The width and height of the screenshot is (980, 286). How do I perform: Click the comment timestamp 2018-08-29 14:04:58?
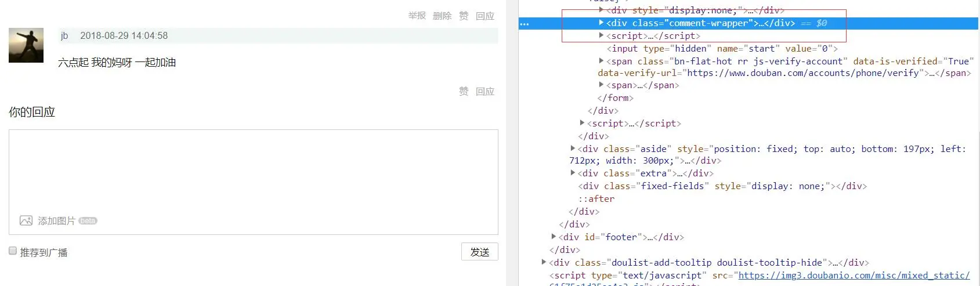(124, 35)
